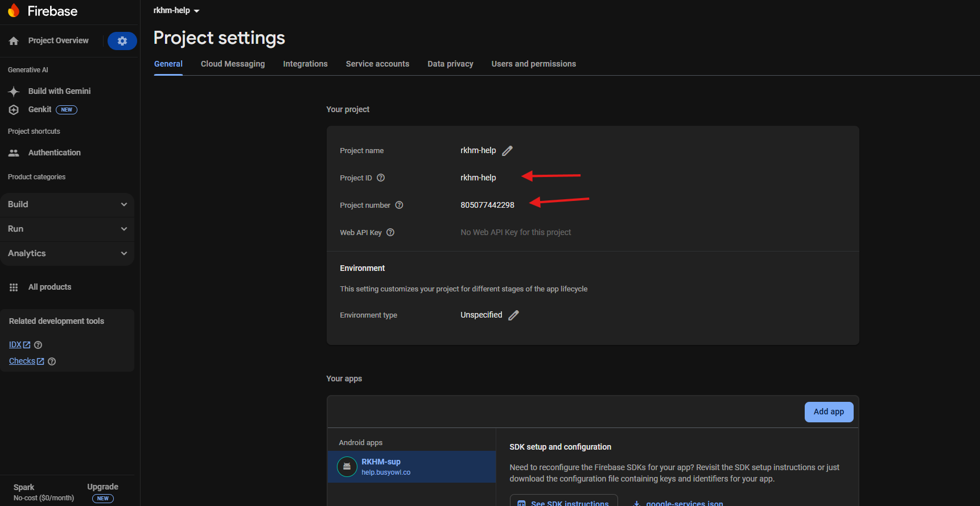Click the project number 805077442298
Screen dimensions: 980x506
click(488, 205)
